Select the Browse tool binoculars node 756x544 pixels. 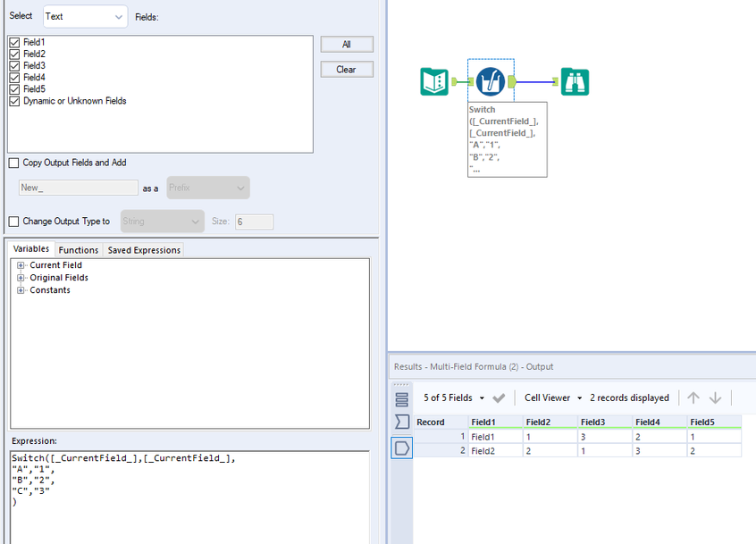575,82
